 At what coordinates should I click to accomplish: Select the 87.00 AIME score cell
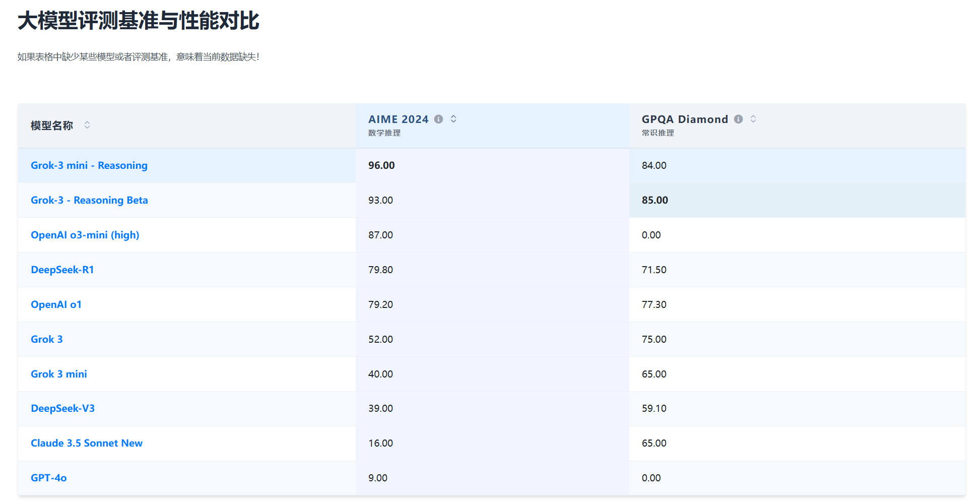coord(492,235)
